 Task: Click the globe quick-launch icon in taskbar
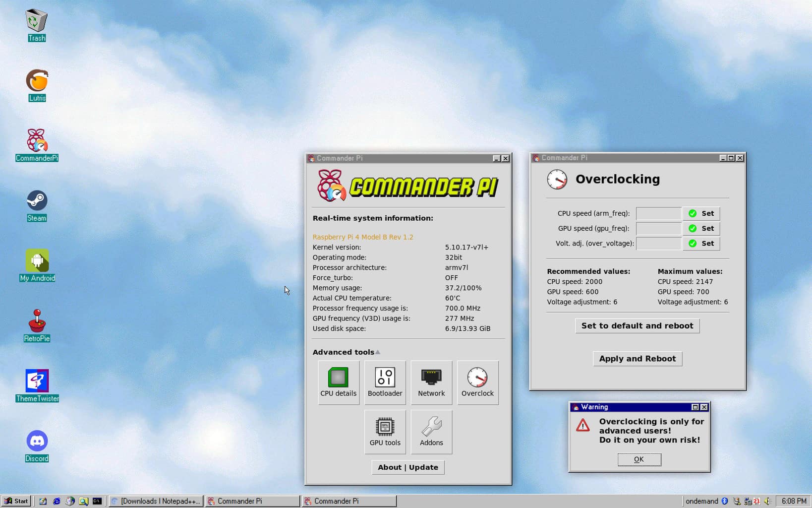(x=70, y=501)
